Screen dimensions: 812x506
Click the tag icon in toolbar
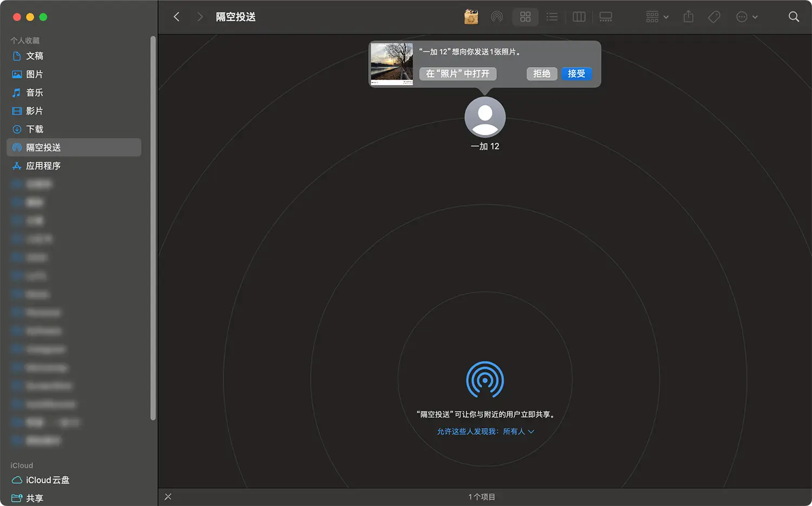(x=714, y=17)
